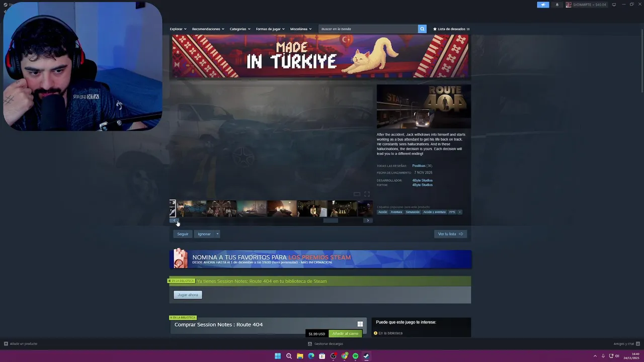
Task: Switch to Big Picture mode monitor icon
Action: click(x=614, y=5)
